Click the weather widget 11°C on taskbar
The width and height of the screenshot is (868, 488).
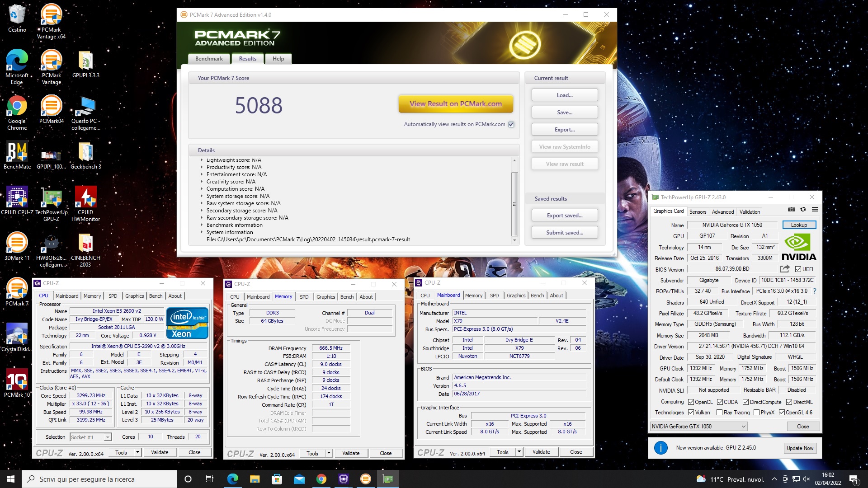point(730,479)
